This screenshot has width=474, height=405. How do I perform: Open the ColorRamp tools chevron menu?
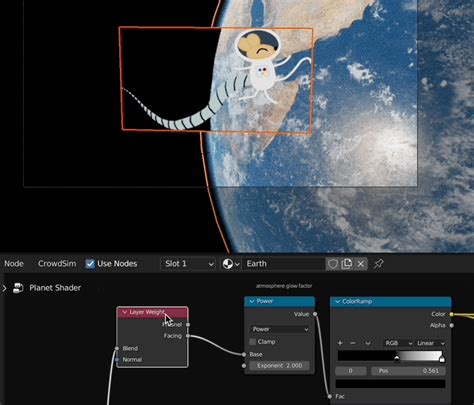point(368,343)
